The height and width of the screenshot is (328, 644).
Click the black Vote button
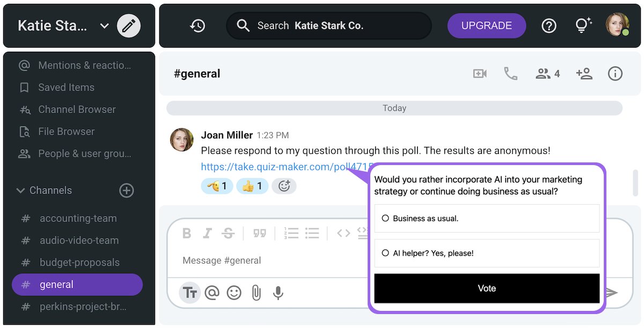point(487,288)
